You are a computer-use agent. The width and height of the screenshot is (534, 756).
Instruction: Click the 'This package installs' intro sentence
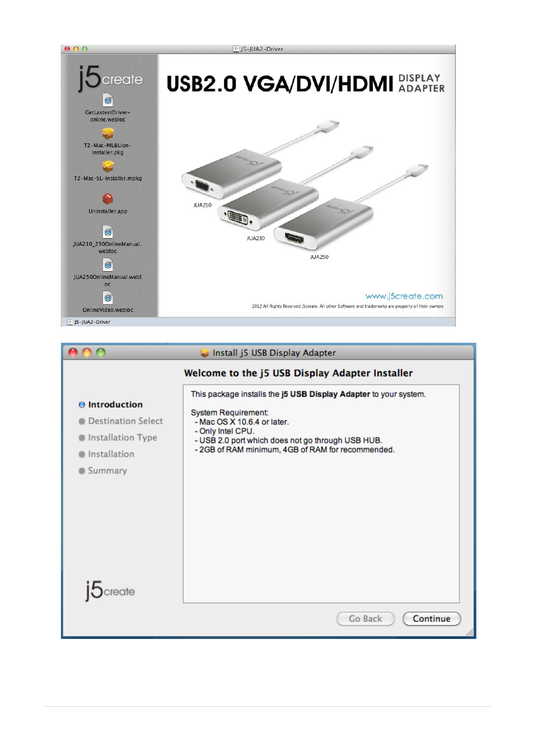tap(308, 394)
